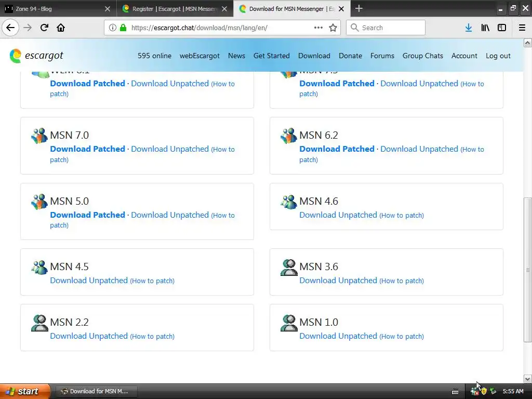
Task: Click the MSN 3.6 messenger icon
Action: pyautogui.click(x=289, y=268)
